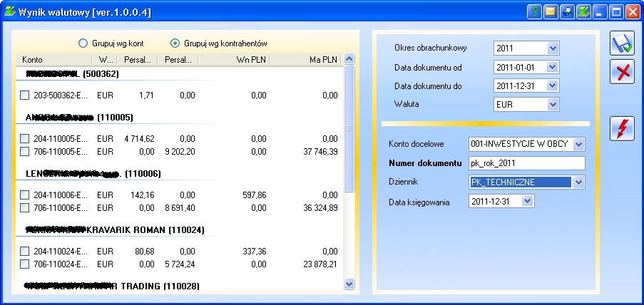Click the globe search icon in title bar
644x305 pixels.
click(x=568, y=11)
